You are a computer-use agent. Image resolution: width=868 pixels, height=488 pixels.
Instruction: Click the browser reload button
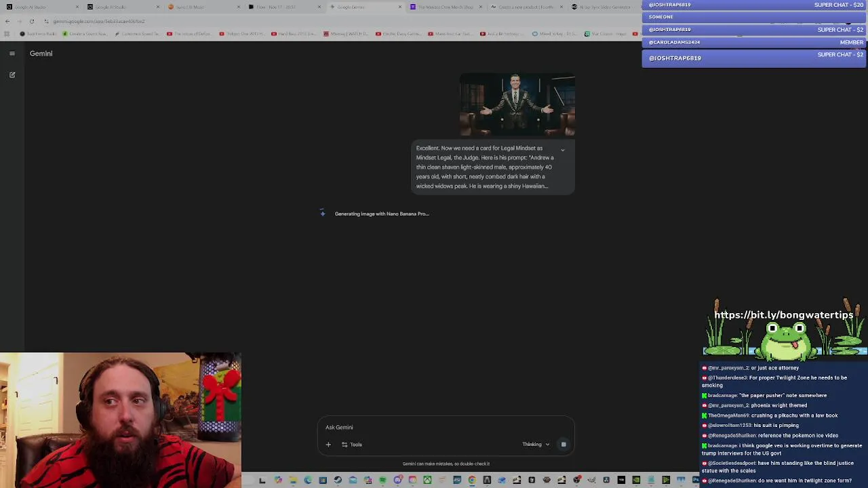point(32,21)
